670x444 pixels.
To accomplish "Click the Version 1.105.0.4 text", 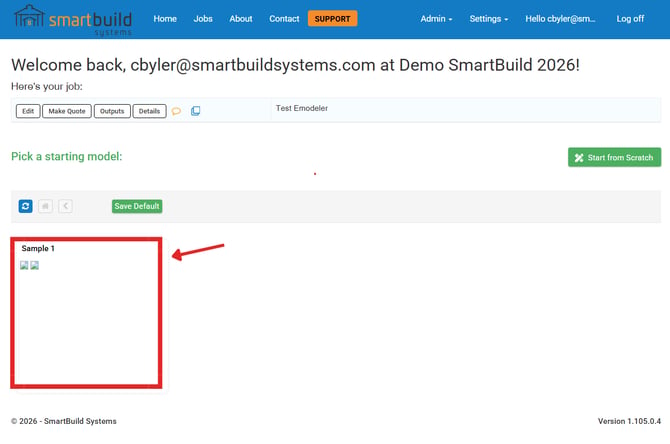I will pyautogui.click(x=629, y=421).
